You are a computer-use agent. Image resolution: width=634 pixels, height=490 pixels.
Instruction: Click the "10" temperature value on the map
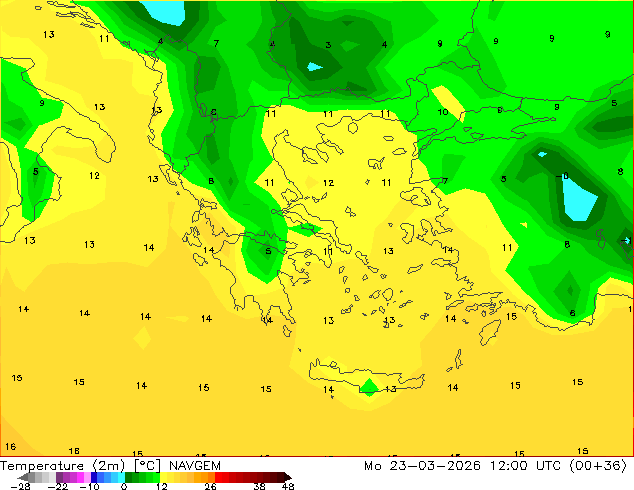pyautogui.click(x=443, y=112)
